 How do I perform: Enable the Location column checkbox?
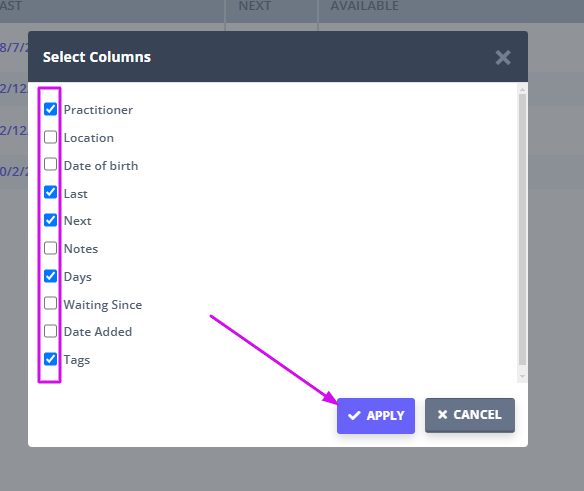(x=50, y=137)
